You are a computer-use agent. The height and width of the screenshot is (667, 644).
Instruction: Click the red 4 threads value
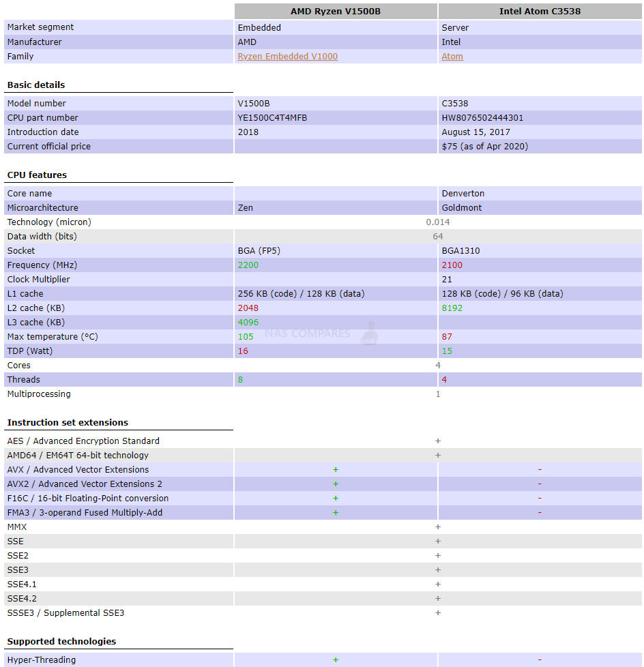coord(444,379)
